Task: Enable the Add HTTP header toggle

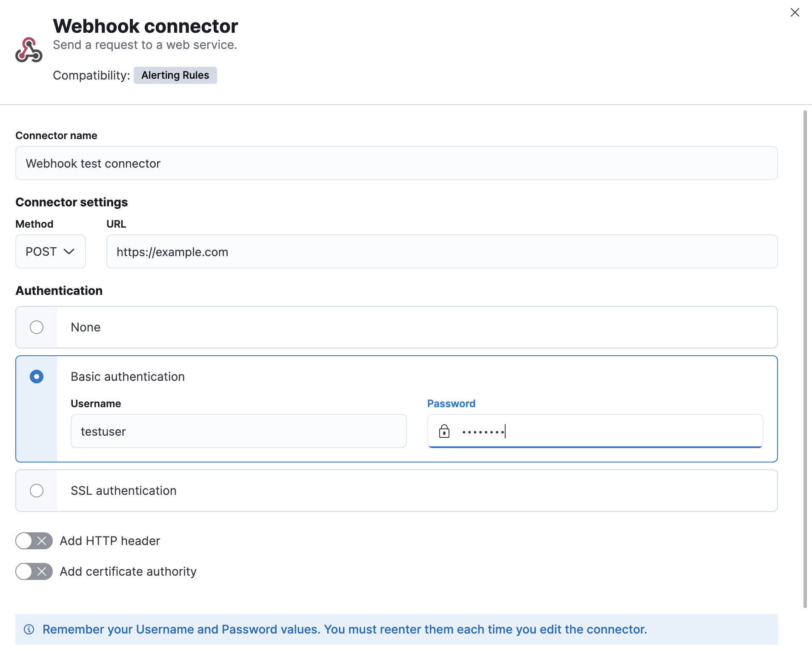Action: coord(34,541)
